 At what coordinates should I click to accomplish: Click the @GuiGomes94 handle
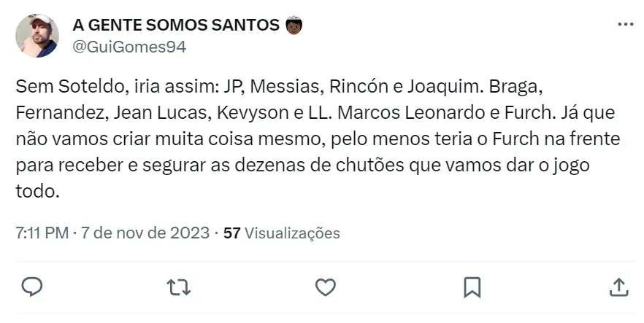tap(129, 47)
